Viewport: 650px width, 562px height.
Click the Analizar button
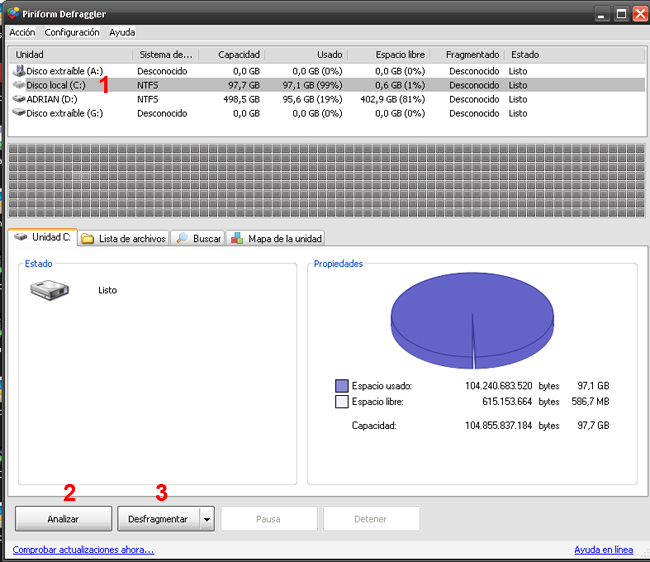pos(63,519)
